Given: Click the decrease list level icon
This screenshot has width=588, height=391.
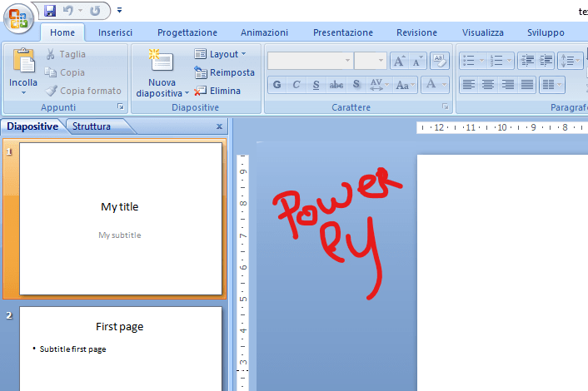Looking at the screenshot, I should pyautogui.click(x=527, y=61).
